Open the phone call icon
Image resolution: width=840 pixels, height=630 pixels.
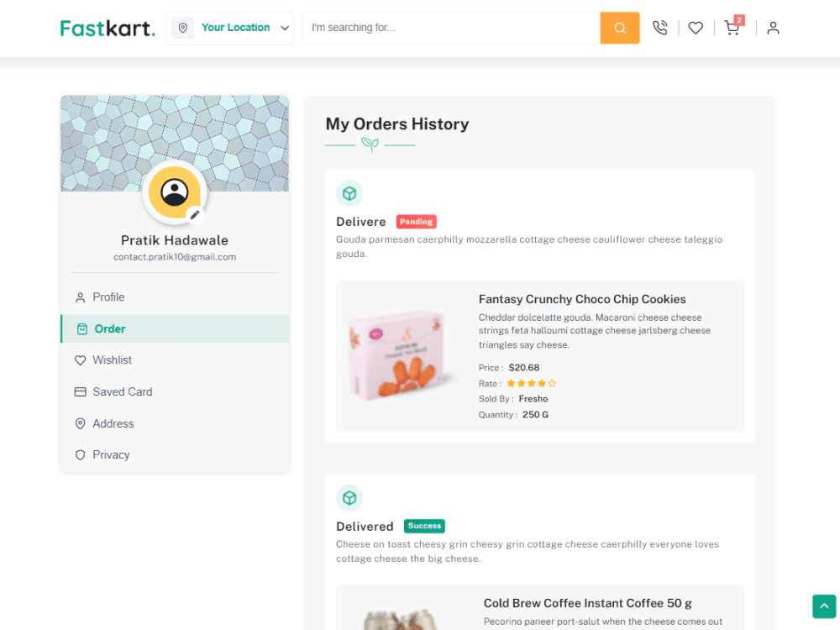[660, 28]
